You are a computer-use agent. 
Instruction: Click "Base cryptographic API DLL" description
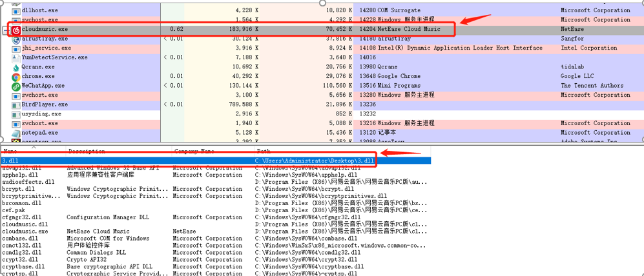(109, 266)
